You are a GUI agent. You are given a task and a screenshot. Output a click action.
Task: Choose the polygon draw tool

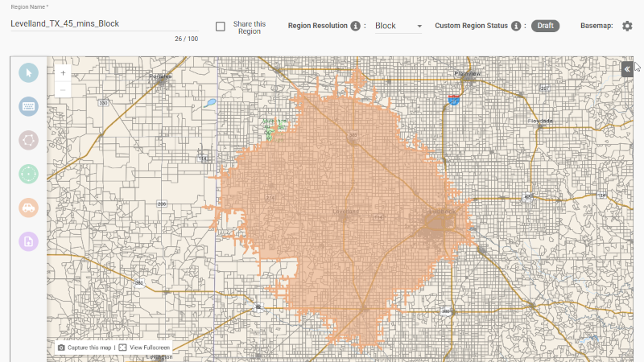[29, 140]
